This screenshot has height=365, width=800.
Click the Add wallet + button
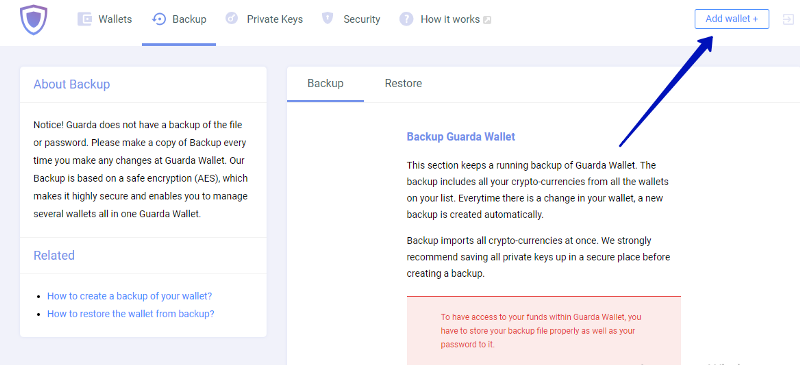pos(732,19)
